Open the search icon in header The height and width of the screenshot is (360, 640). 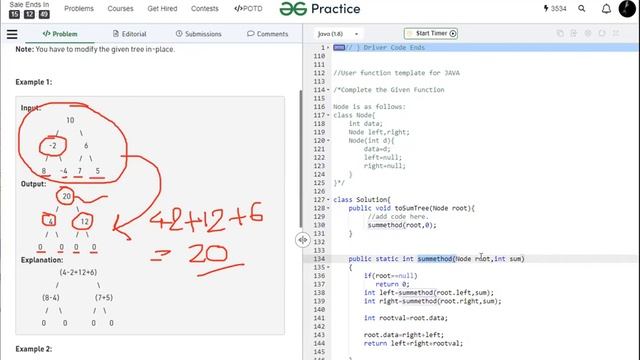582,9
